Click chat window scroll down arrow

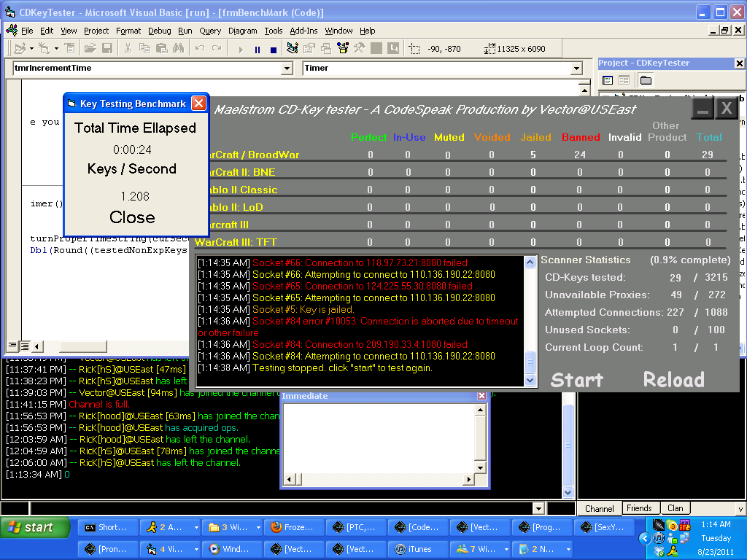[x=568, y=492]
